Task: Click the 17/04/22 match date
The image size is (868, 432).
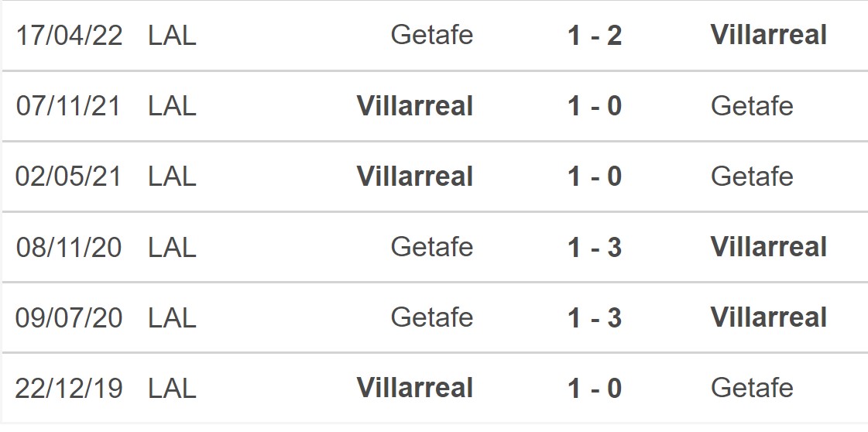Action: (69, 36)
